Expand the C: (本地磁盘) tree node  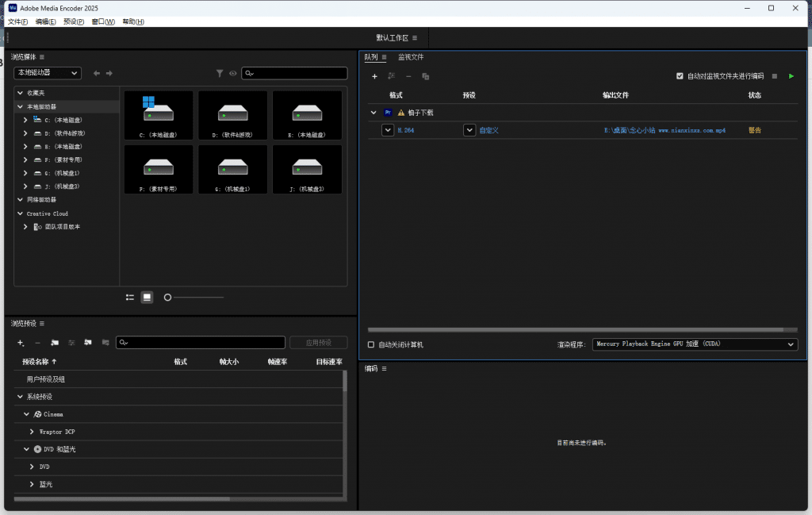point(25,120)
